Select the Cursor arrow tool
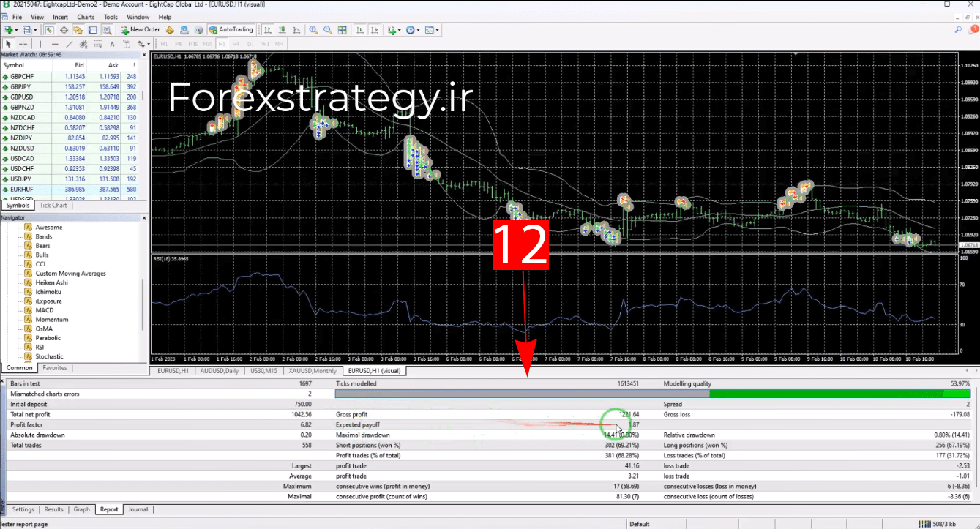Image resolution: width=980 pixels, height=529 pixels. (8, 44)
